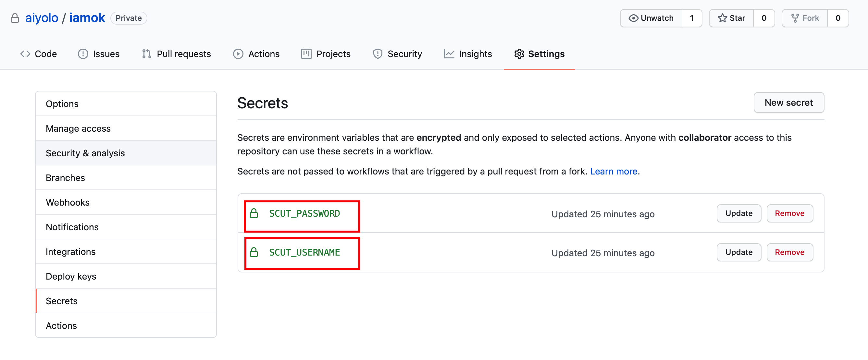Open the aiyolo owner profile link

pyautogui.click(x=42, y=18)
